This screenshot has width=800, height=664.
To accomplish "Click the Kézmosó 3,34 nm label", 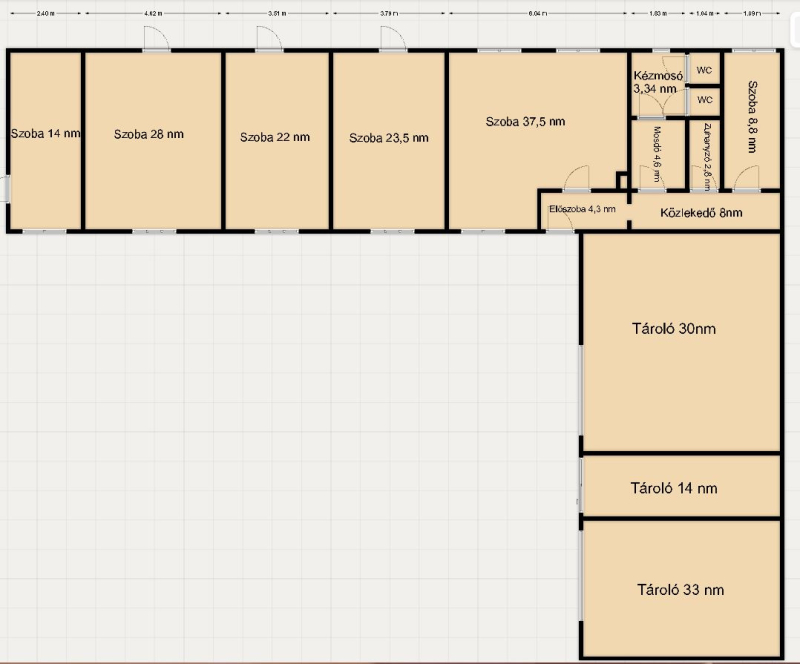I will (x=658, y=82).
